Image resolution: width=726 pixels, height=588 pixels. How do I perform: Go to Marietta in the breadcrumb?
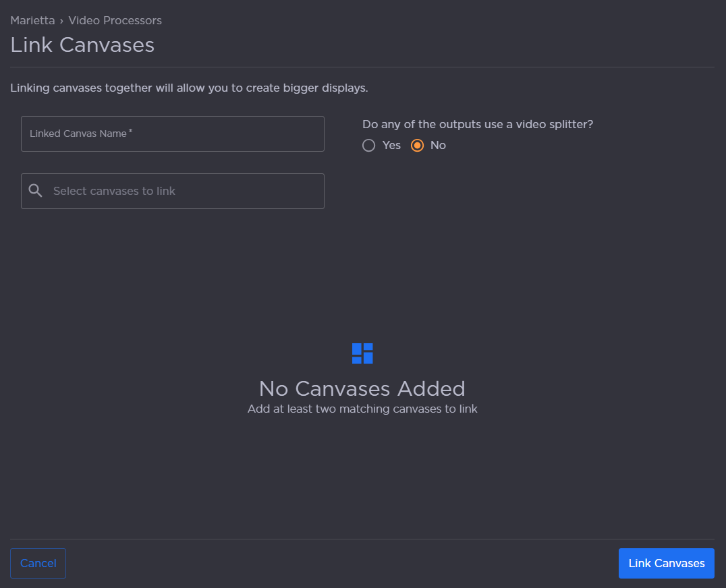tap(32, 21)
